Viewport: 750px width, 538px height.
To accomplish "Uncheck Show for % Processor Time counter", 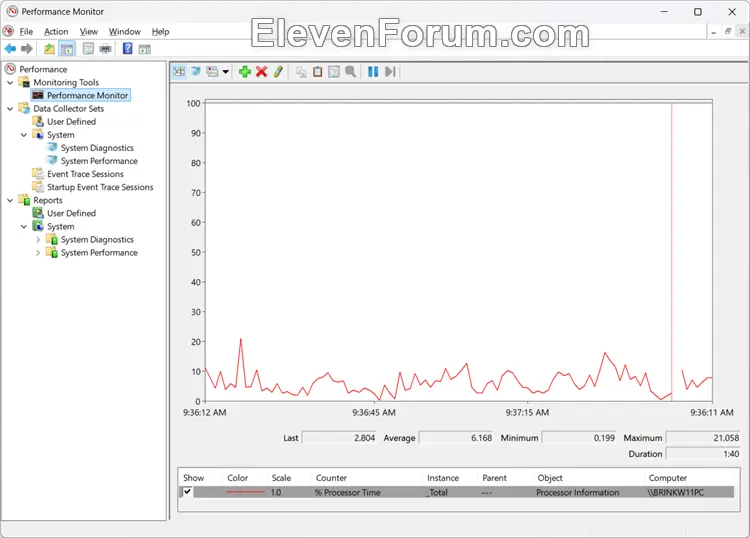I will pyautogui.click(x=187, y=492).
